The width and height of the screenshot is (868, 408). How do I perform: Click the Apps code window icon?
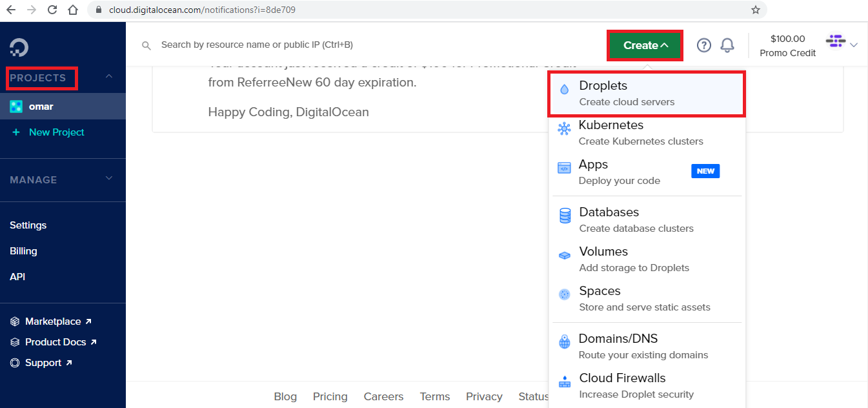coord(564,168)
